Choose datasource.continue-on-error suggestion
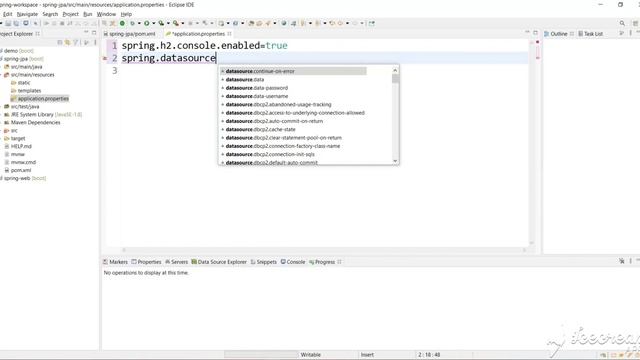The height and width of the screenshot is (360, 640). click(293, 71)
